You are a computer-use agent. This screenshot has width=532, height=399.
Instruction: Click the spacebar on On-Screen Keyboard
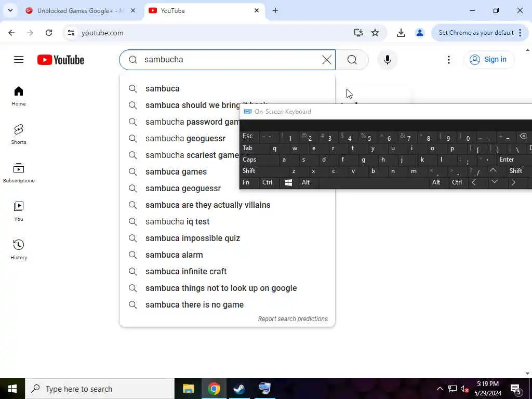click(x=373, y=182)
